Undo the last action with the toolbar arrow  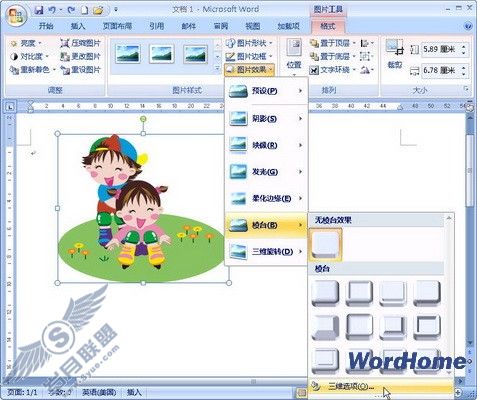[x=52, y=10]
